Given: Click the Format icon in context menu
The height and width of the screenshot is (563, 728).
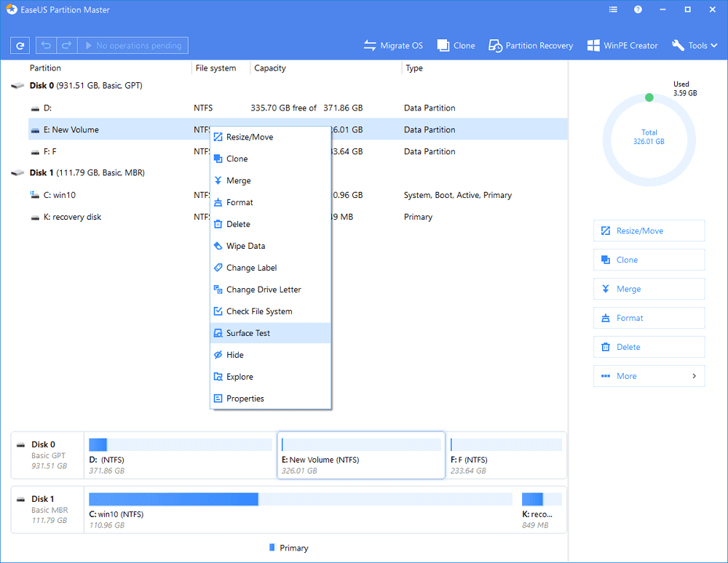Looking at the screenshot, I should 218,202.
